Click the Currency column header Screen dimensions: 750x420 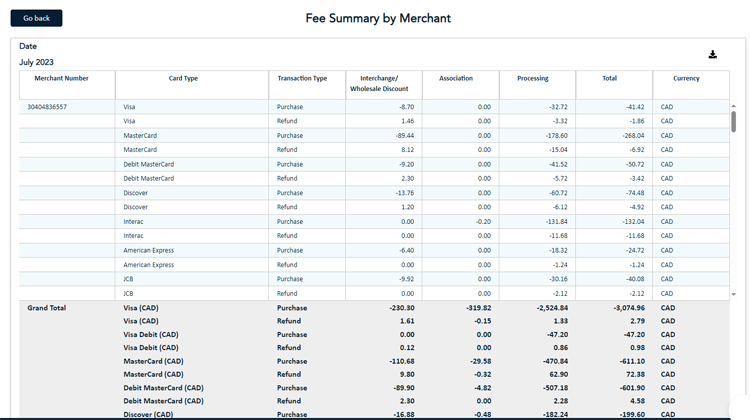point(686,78)
